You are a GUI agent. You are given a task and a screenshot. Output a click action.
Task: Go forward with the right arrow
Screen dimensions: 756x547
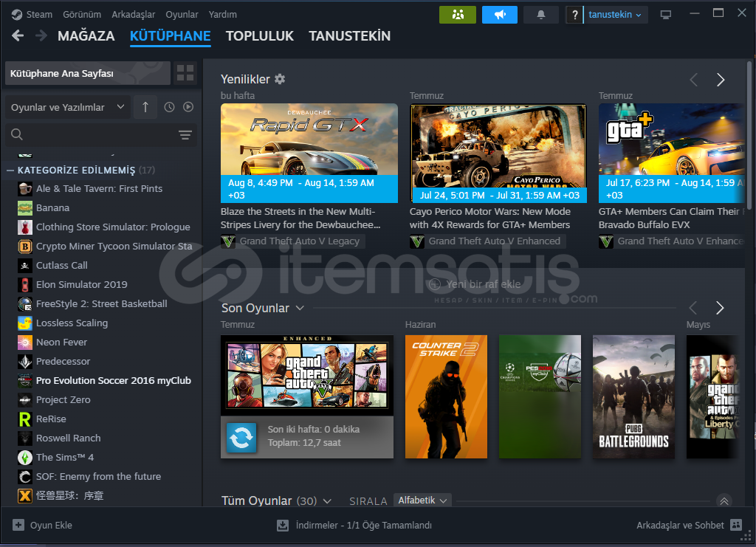click(x=41, y=35)
